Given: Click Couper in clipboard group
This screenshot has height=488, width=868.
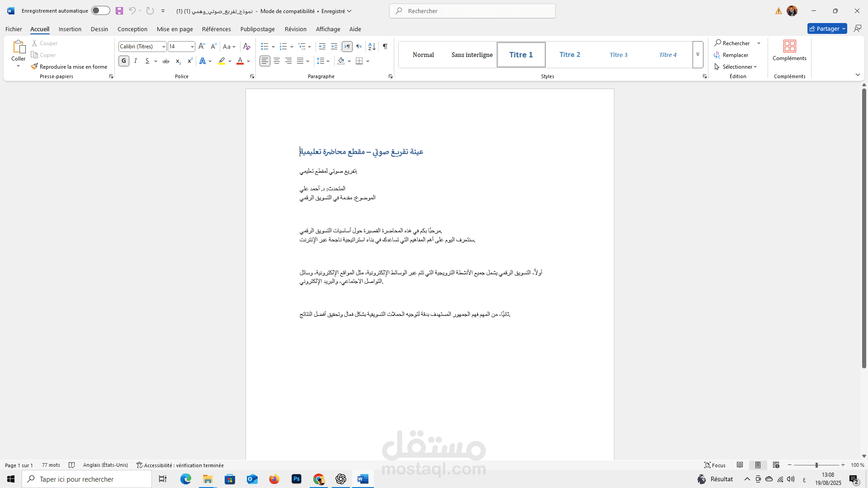Looking at the screenshot, I should pos(44,43).
